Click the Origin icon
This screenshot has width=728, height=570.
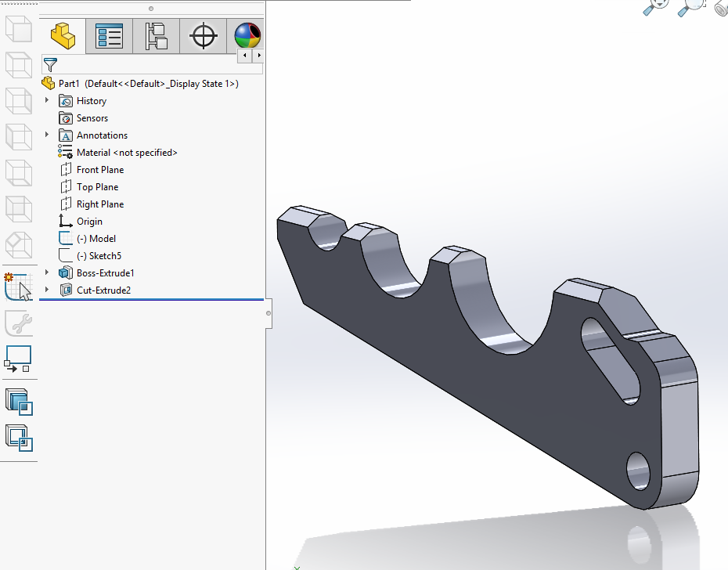[x=66, y=221]
